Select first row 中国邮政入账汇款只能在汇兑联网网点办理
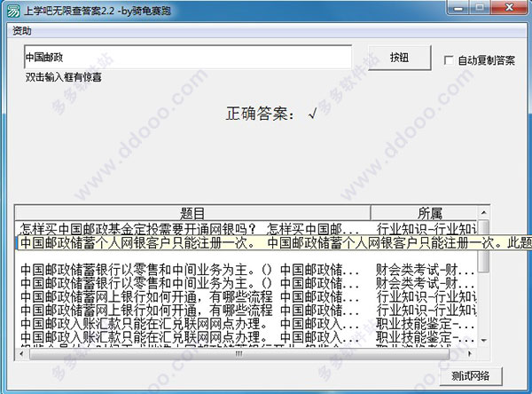Screen dimensions: 532x394 pos(246,324)
